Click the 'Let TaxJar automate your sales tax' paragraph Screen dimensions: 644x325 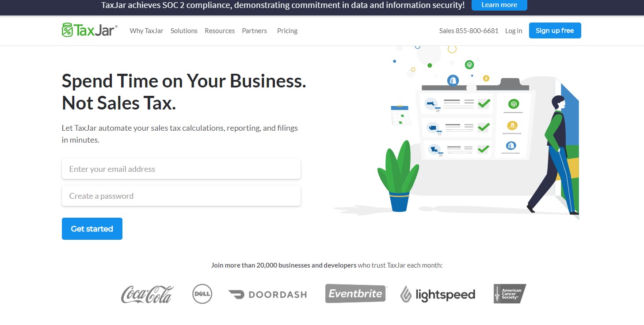[x=180, y=134]
